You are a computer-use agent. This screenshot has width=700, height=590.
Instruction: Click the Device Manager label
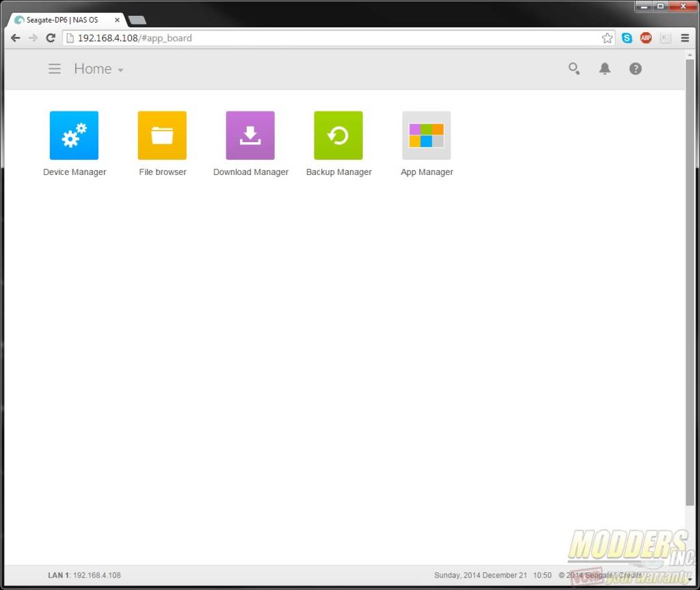(x=75, y=172)
